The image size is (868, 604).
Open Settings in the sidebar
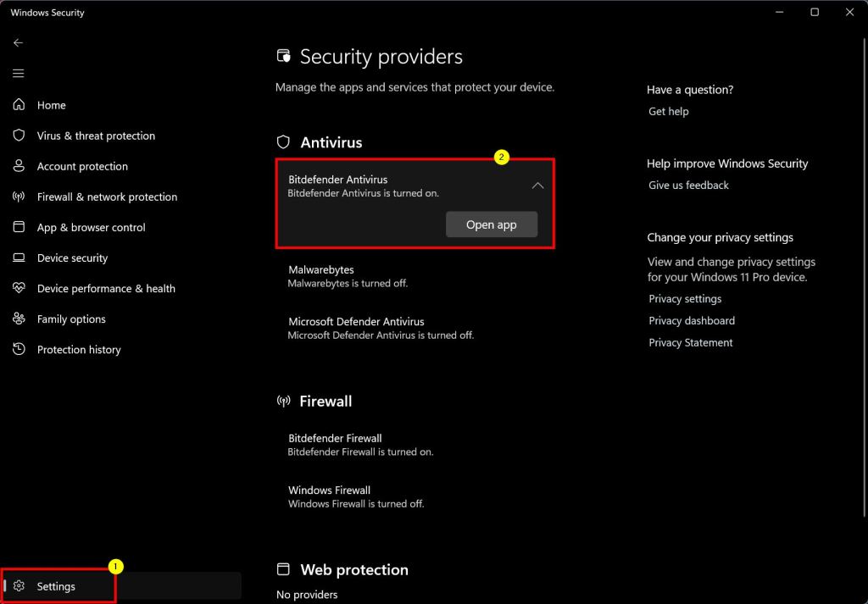(x=122, y=586)
